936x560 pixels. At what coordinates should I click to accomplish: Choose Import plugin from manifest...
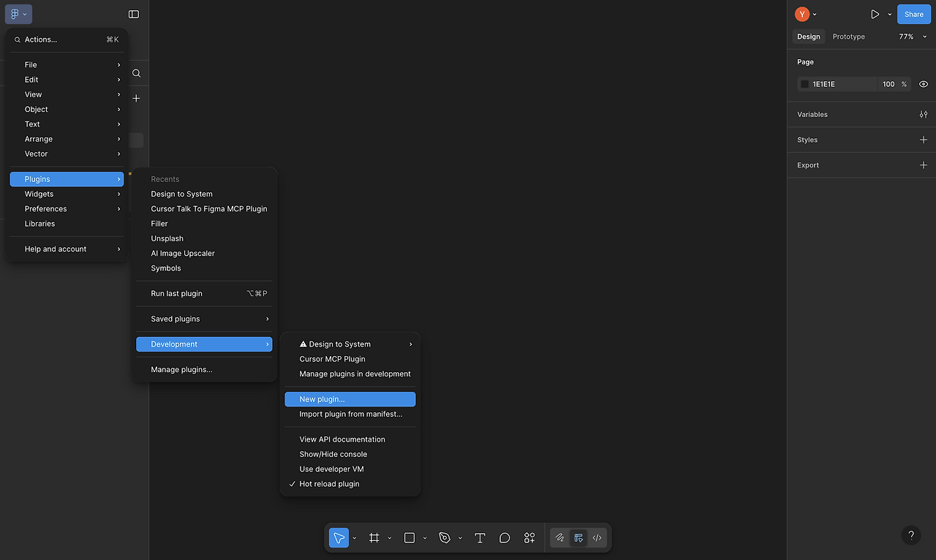point(350,414)
